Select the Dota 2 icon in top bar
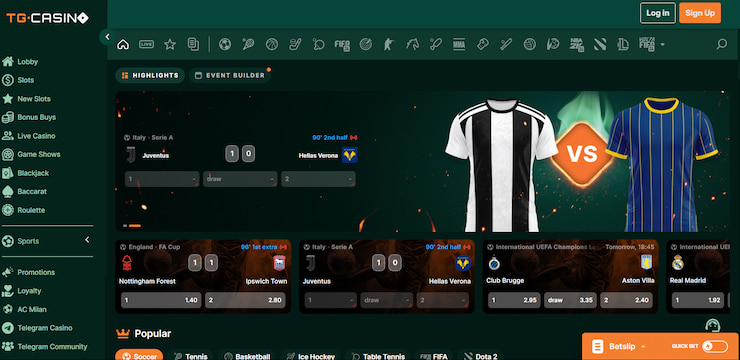The height and width of the screenshot is (360, 740). point(600,44)
